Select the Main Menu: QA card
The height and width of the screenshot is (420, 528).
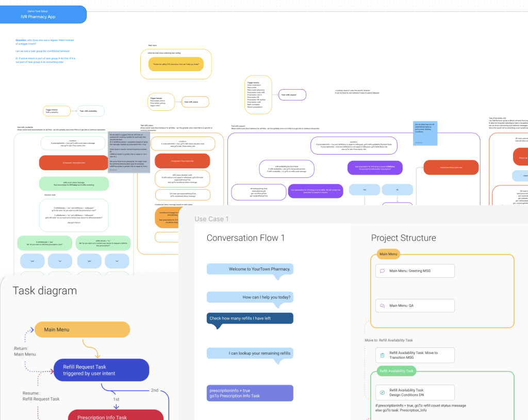click(x=415, y=306)
